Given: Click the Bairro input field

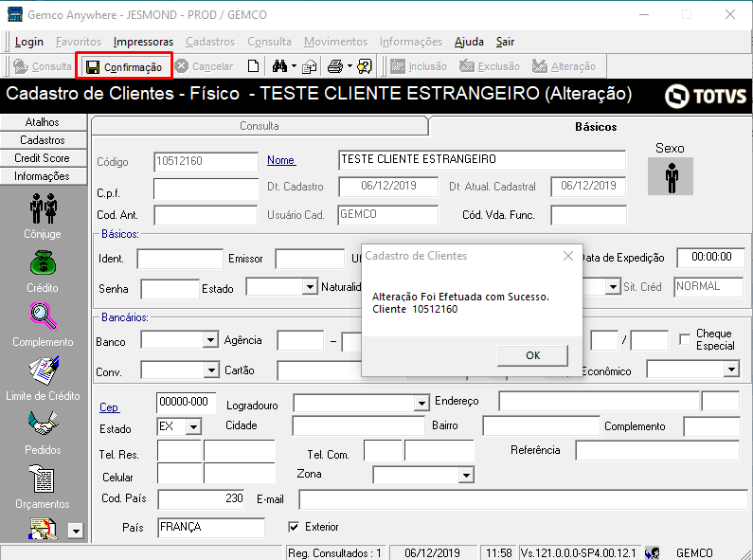Looking at the screenshot, I should coord(541,426).
